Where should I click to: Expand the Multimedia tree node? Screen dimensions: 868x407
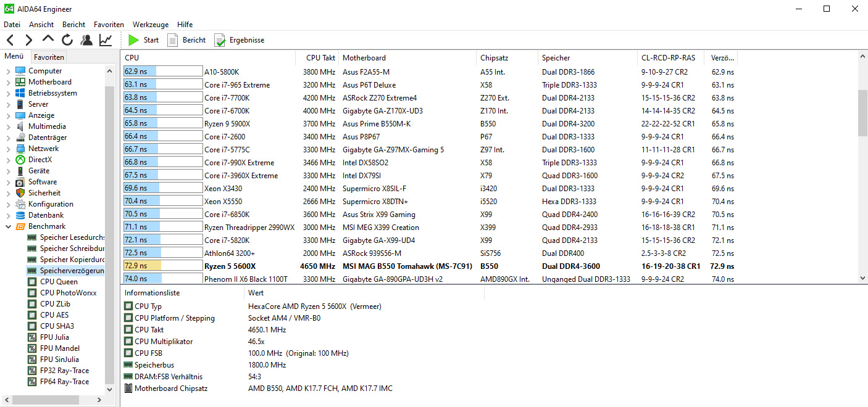point(8,126)
